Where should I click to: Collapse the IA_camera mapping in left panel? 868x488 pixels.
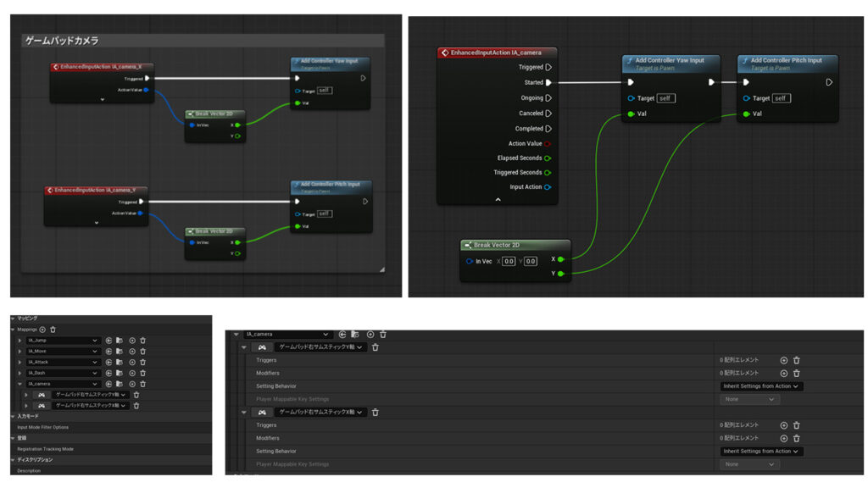[19, 384]
